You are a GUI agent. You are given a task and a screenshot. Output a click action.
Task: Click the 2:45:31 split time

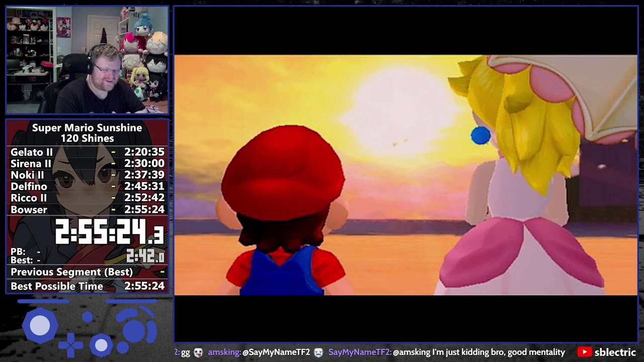click(144, 187)
